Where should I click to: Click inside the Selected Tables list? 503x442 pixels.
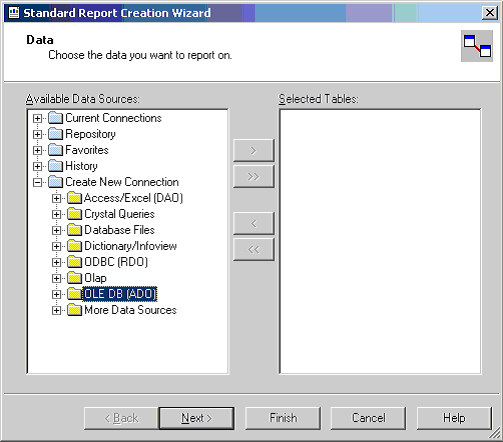[x=380, y=241]
